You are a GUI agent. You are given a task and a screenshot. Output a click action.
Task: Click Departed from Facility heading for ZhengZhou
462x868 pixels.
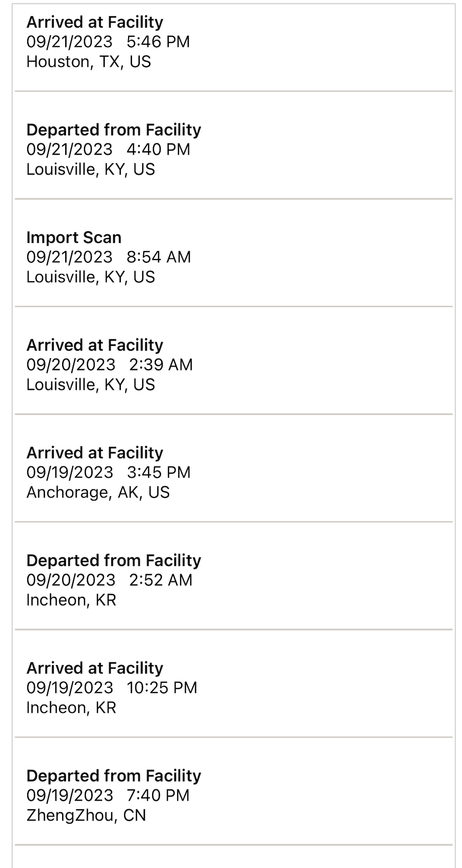pyautogui.click(x=114, y=776)
